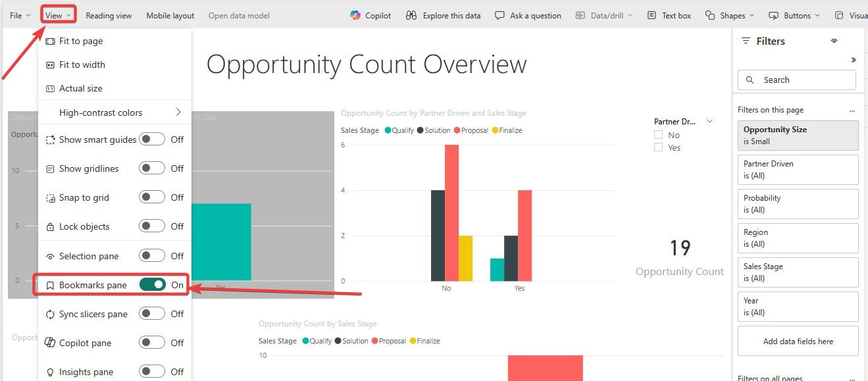Click the Buttons icon in toolbar

point(773,15)
